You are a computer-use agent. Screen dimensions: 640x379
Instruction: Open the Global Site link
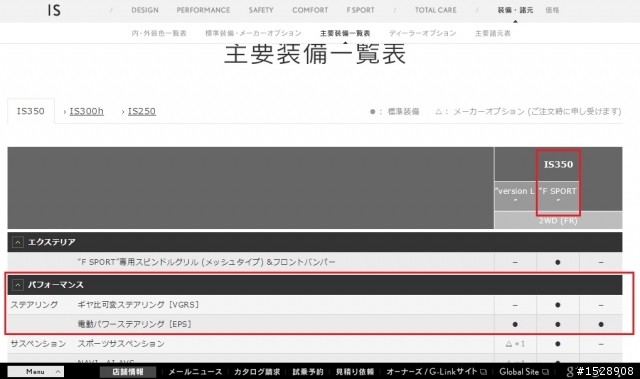pos(524,372)
